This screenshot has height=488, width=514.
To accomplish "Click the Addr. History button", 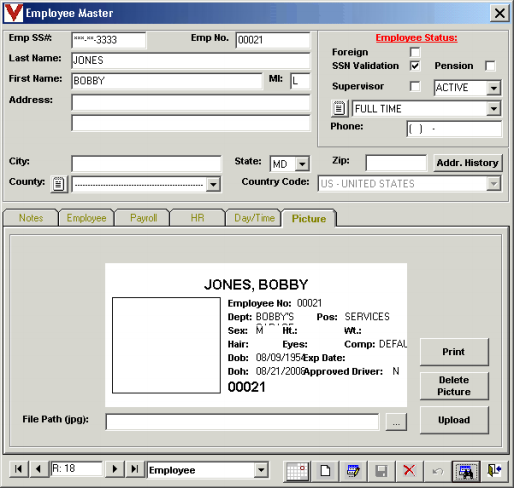I will [x=467, y=163].
